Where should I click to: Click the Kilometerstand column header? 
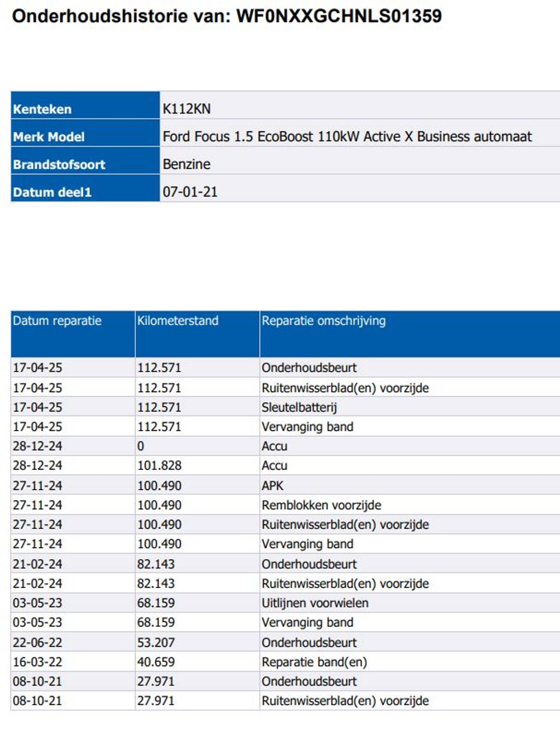(x=178, y=321)
